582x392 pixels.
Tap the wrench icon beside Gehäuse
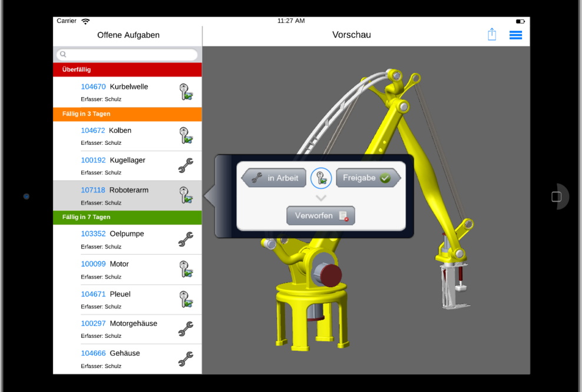point(186,359)
